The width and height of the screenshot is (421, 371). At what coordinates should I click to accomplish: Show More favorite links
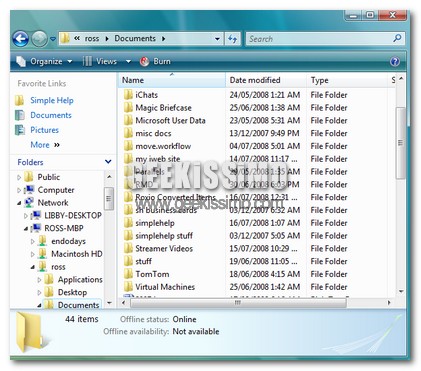coord(45,145)
